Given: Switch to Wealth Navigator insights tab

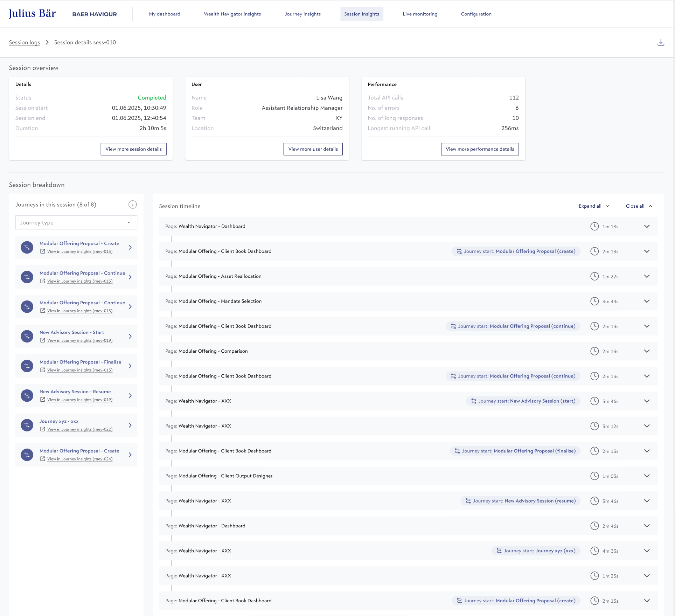Looking at the screenshot, I should (x=232, y=14).
